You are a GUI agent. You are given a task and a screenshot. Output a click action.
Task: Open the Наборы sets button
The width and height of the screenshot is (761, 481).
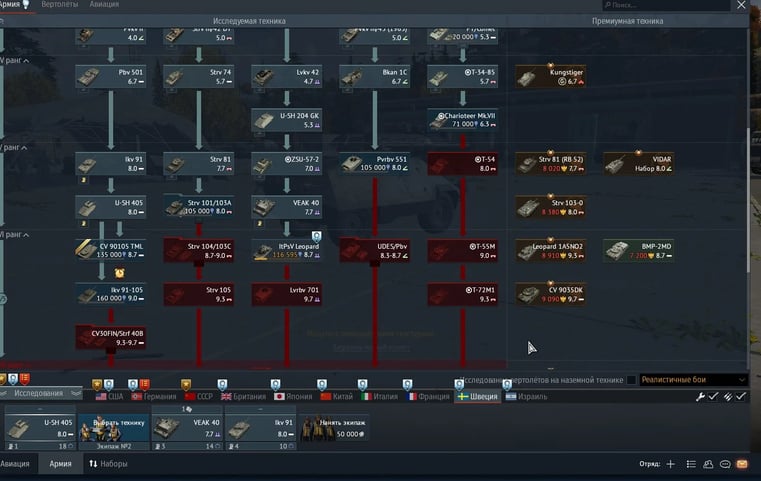pos(108,465)
